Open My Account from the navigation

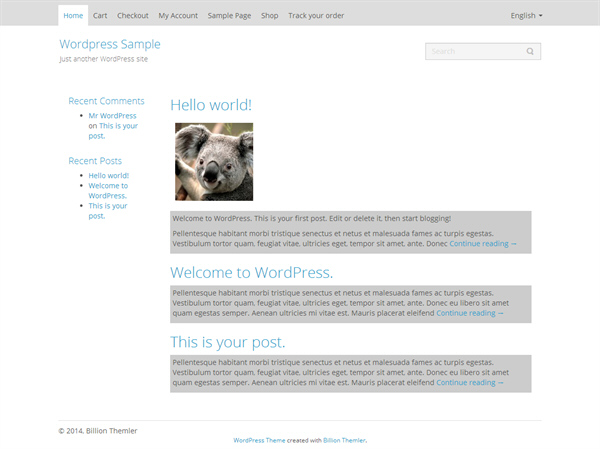[178, 16]
